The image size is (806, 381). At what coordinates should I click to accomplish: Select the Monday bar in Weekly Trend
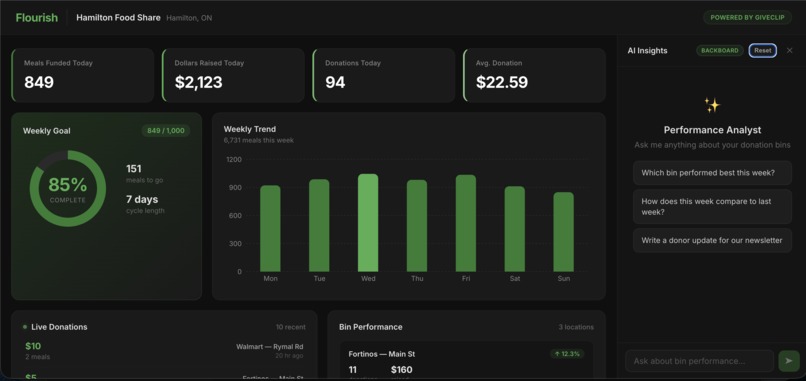tap(270, 228)
